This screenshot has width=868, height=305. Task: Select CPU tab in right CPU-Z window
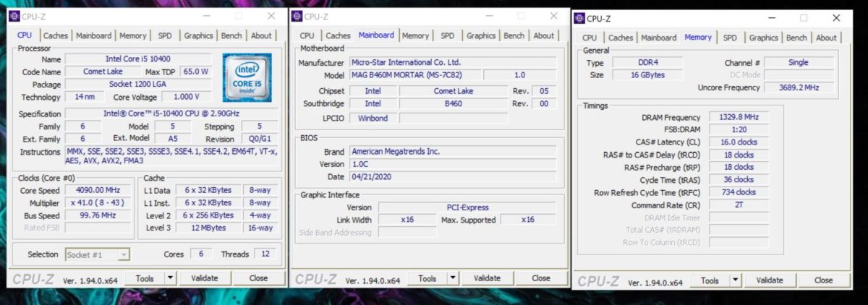(590, 38)
